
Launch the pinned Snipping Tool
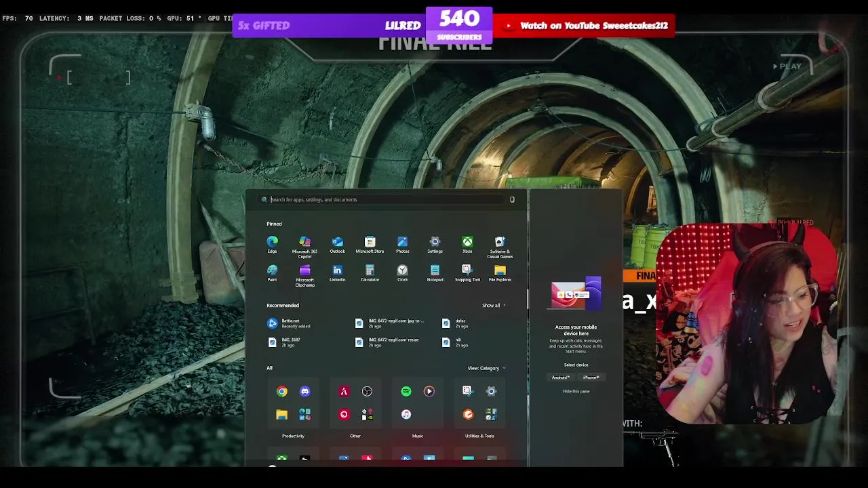coord(467,273)
